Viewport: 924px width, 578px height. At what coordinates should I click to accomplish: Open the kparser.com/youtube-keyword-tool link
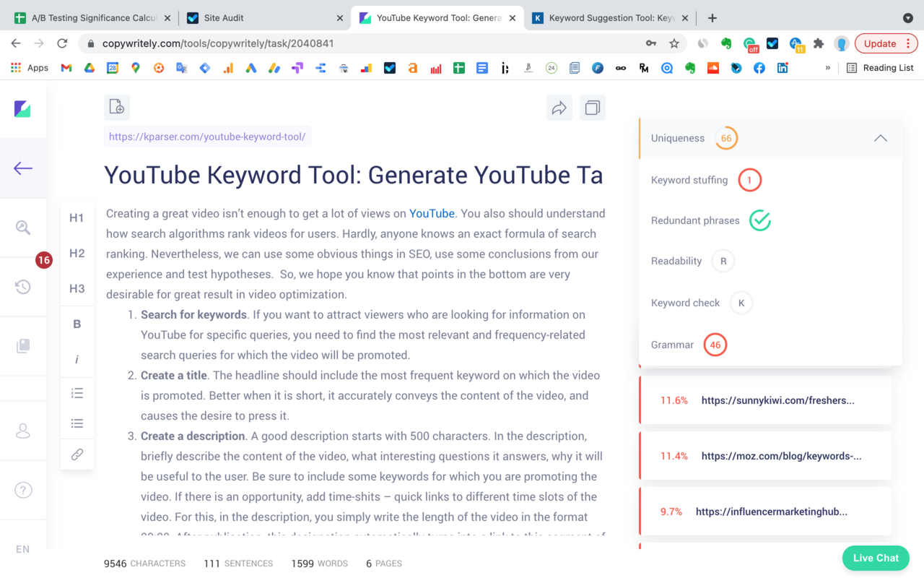pyautogui.click(x=207, y=136)
